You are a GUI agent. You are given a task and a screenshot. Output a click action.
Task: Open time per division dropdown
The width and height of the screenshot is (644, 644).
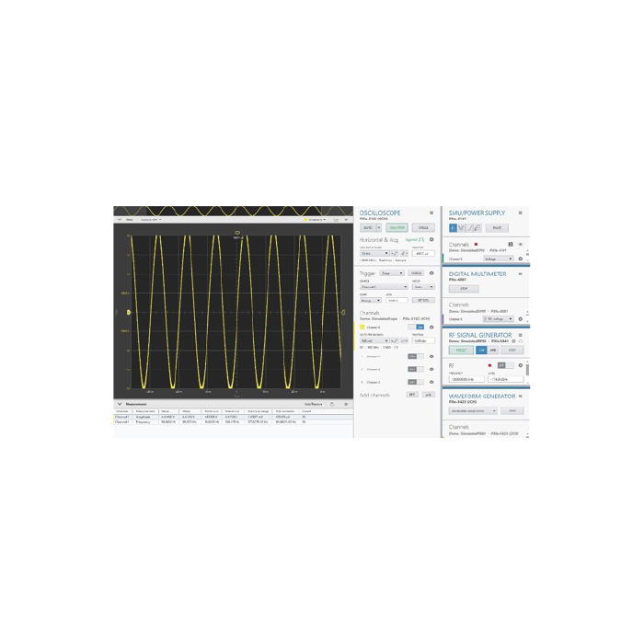coord(374,253)
